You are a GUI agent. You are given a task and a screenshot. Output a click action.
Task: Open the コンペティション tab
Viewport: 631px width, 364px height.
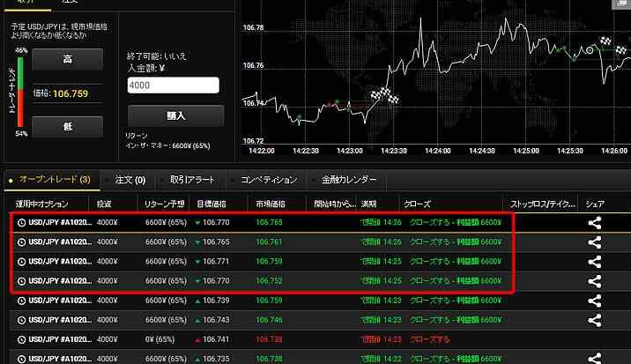[269, 180]
